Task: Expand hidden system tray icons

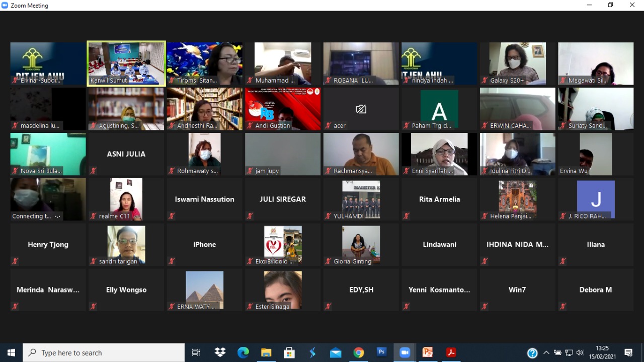Action: (x=546, y=353)
